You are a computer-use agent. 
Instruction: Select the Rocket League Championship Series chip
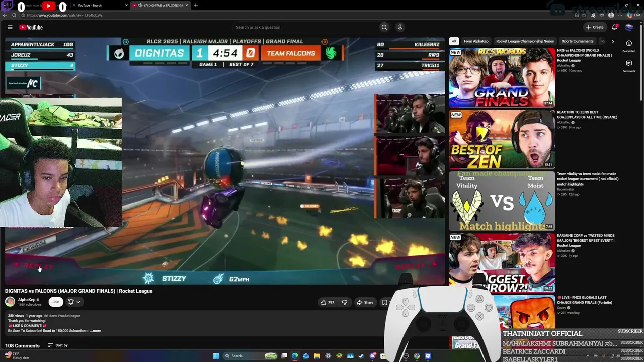point(525,41)
